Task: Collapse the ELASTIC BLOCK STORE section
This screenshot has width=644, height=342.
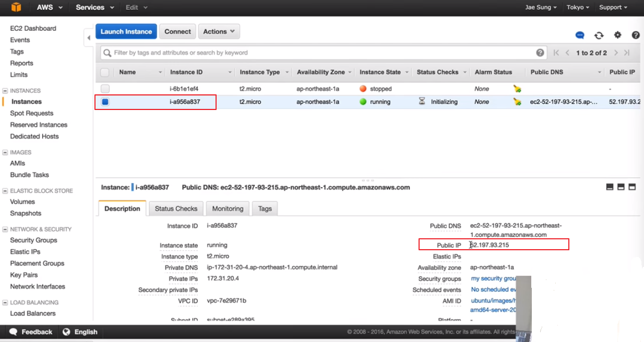Action: coord(5,191)
